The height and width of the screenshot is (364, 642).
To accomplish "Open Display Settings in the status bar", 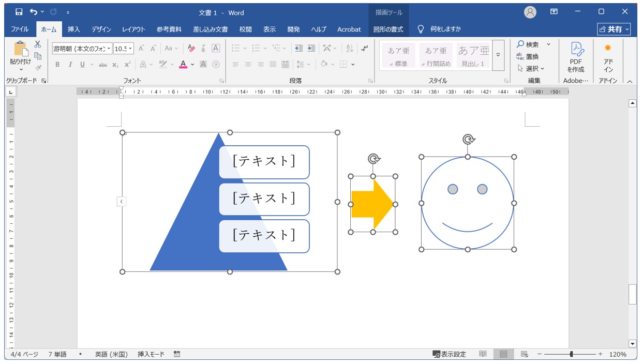I will 449,354.
